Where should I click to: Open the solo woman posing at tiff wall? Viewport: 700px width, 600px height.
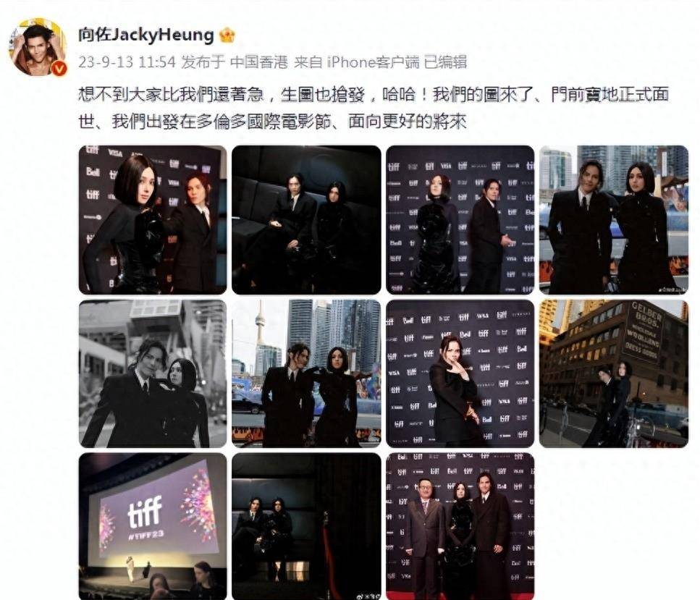tap(460, 373)
